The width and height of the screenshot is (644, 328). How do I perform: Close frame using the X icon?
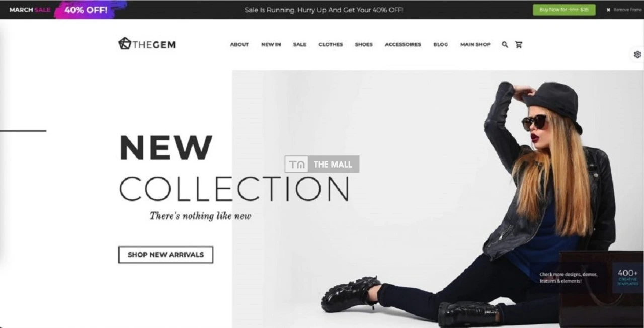tap(608, 10)
